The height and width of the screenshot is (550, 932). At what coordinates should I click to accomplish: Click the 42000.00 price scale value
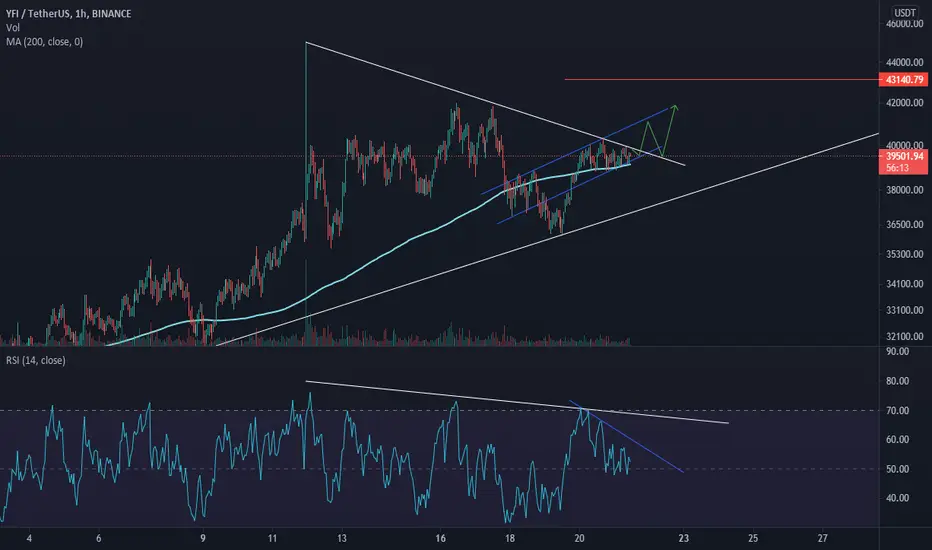[905, 103]
